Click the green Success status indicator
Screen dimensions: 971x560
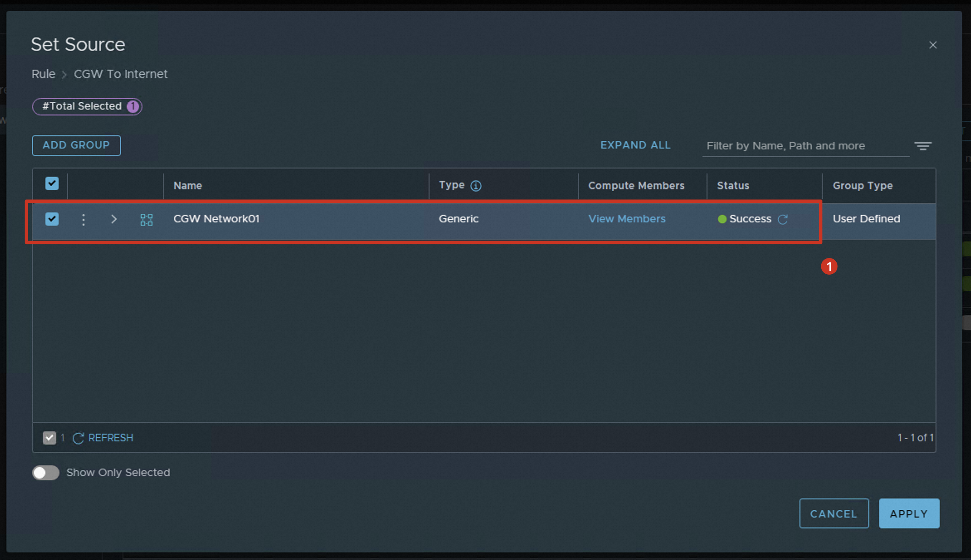(722, 219)
